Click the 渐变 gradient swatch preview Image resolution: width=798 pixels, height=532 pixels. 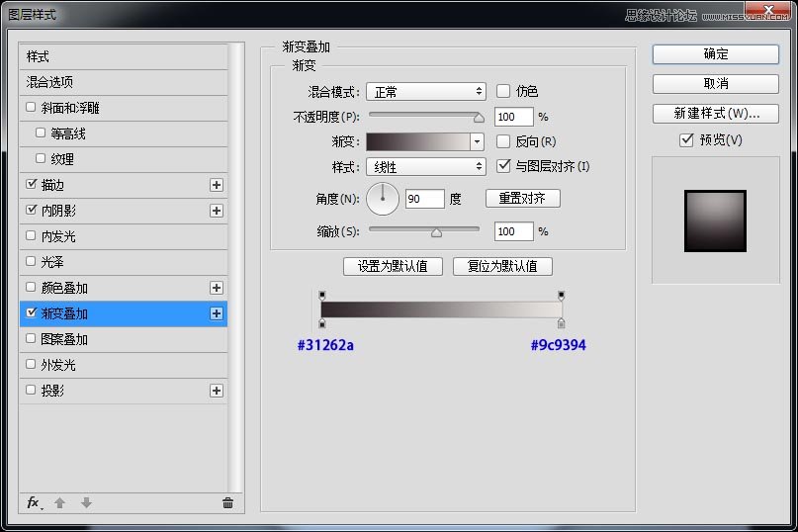coord(418,142)
